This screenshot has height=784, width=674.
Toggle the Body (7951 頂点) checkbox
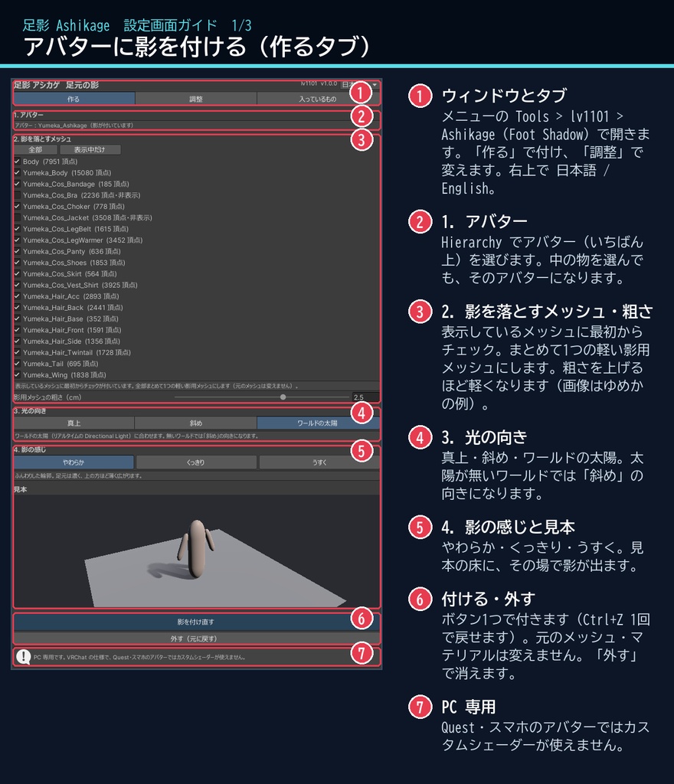[x=17, y=162]
